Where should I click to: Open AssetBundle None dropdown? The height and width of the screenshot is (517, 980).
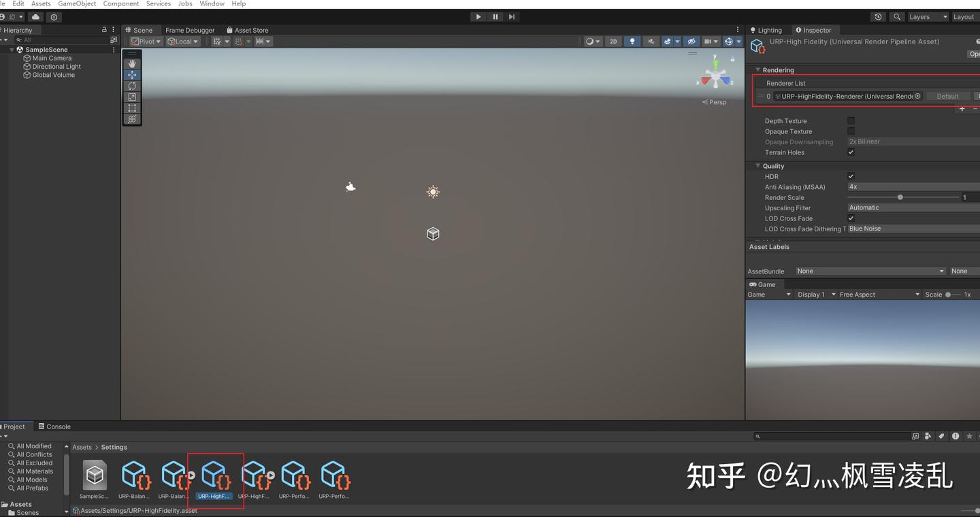[x=870, y=271]
